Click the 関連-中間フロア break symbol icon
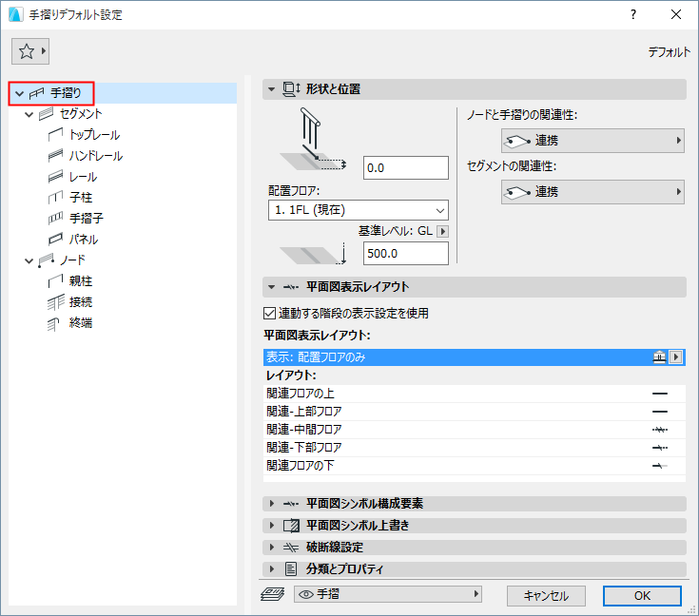This screenshot has height=616, width=699. [x=660, y=430]
